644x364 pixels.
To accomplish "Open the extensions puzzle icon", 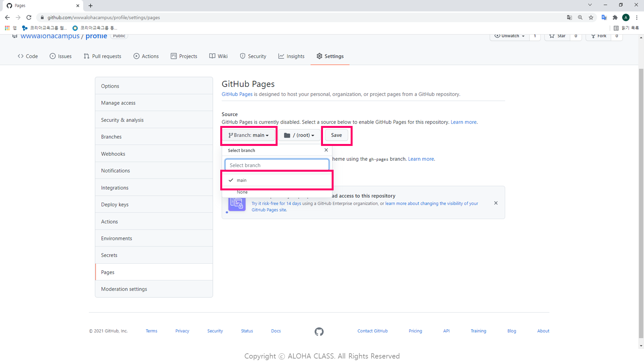I will (x=615, y=17).
